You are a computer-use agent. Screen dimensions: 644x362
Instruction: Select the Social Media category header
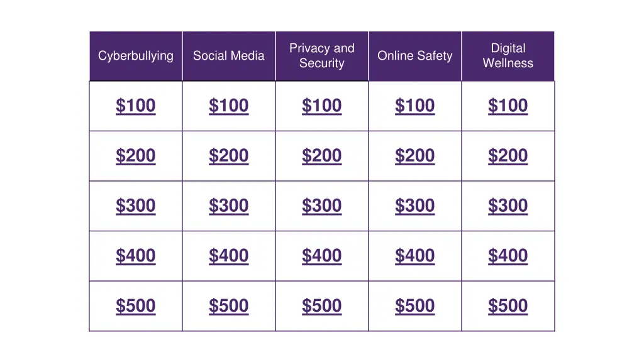(228, 56)
